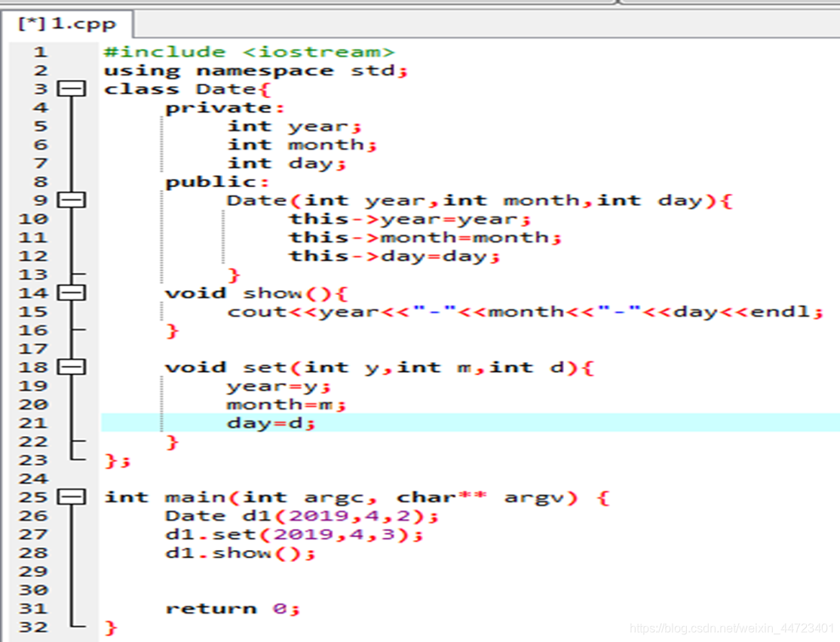Click the cout statement on line 15
The width and height of the screenshot is (840, 642).
[525, 312]
